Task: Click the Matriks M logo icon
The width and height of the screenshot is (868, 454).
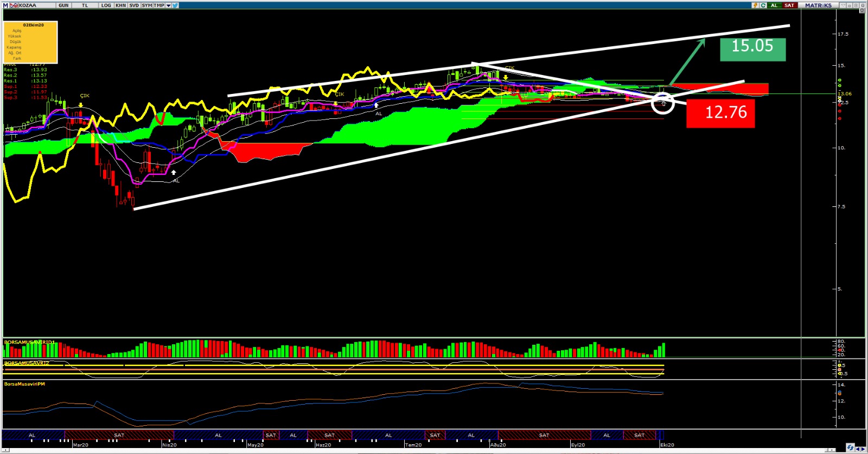Action: [6, 5]
